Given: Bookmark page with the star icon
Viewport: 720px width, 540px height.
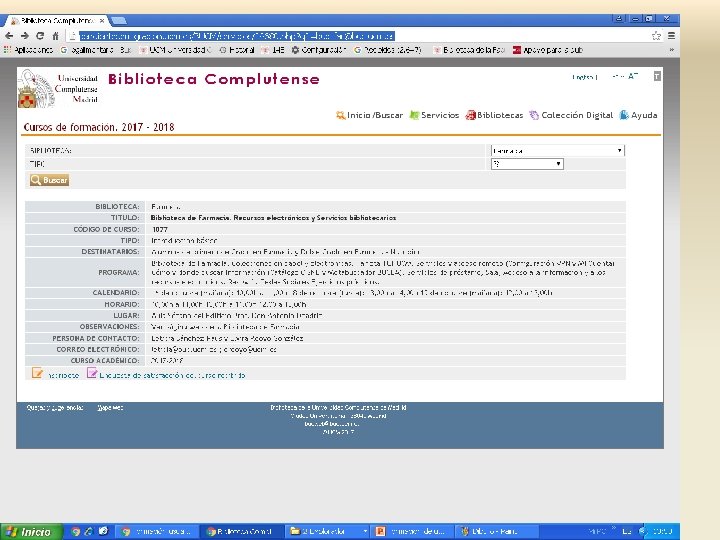Looking at the screenshot, I should (657, 36).
